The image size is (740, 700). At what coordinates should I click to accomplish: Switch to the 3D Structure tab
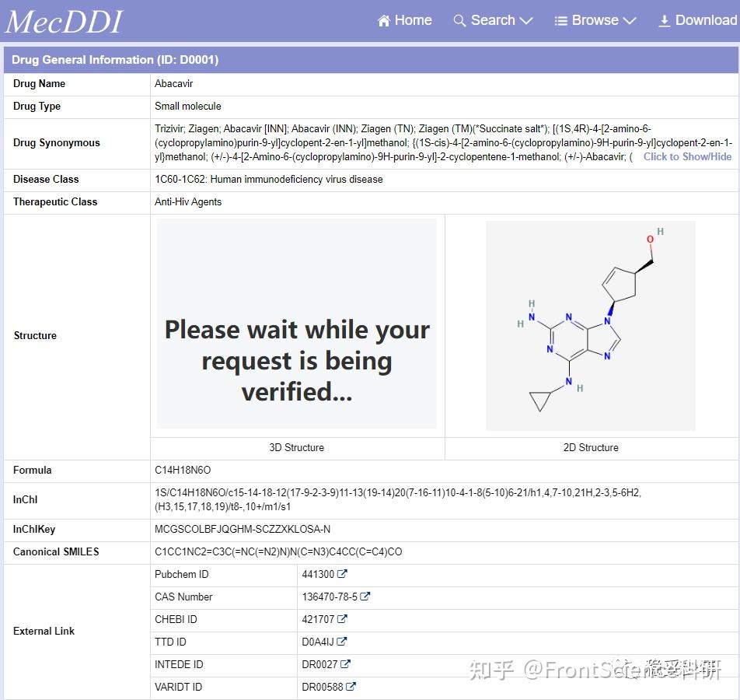click(x=296, y=447)
